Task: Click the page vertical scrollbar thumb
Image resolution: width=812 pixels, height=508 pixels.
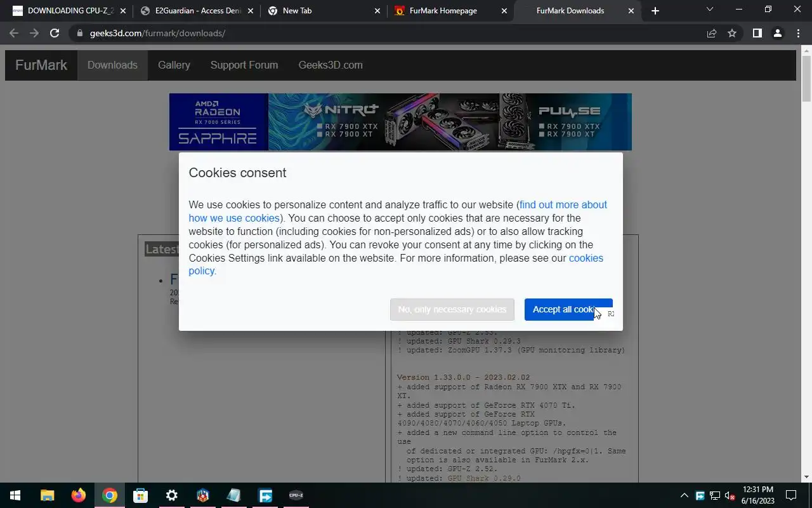Action: tap(806, 79)
